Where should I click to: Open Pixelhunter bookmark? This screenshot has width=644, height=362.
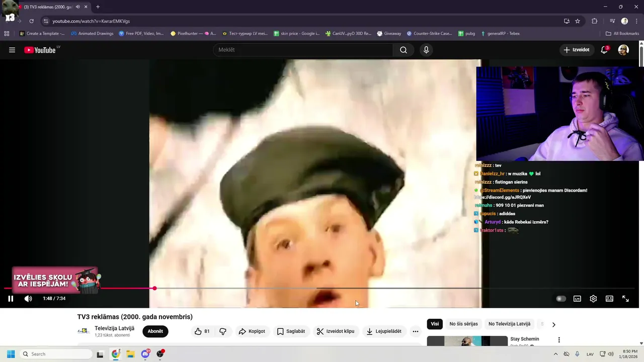coord(193,34)
